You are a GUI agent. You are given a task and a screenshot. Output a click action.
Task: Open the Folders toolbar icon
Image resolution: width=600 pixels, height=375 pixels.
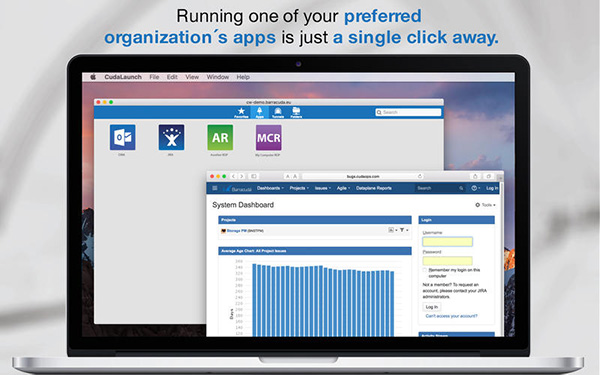coord(296,112)
